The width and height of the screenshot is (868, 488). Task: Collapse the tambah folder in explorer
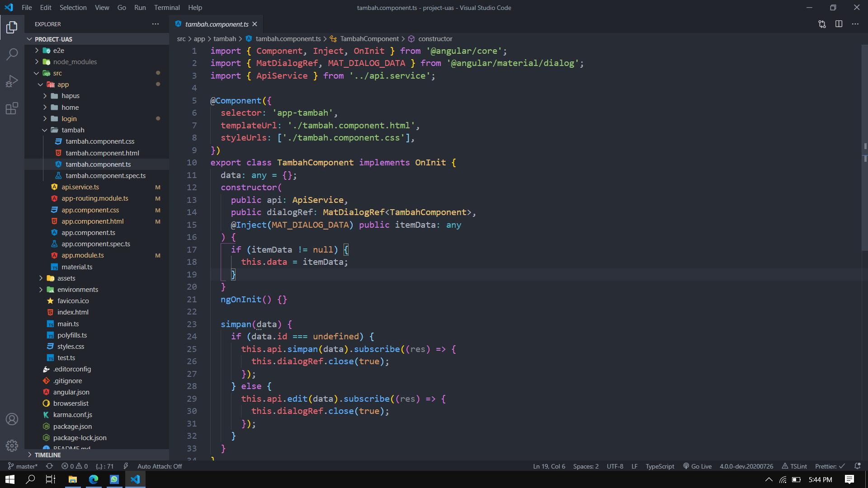(x=73, y=130)
